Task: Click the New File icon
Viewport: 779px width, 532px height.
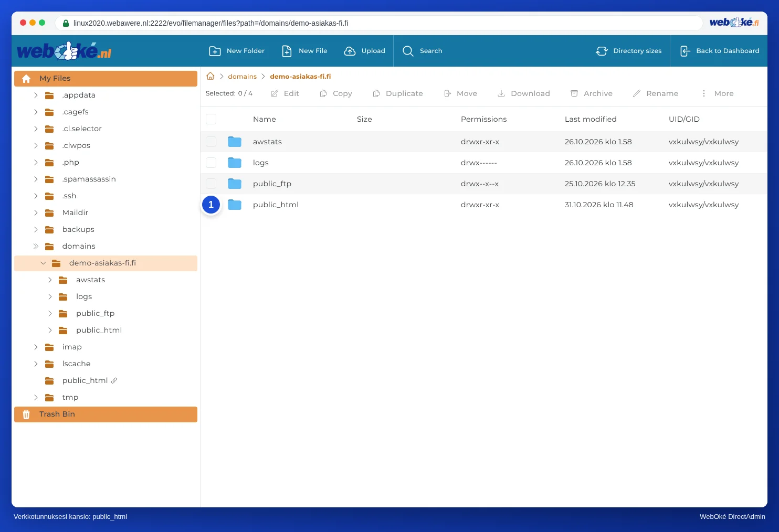Action: 287,51
